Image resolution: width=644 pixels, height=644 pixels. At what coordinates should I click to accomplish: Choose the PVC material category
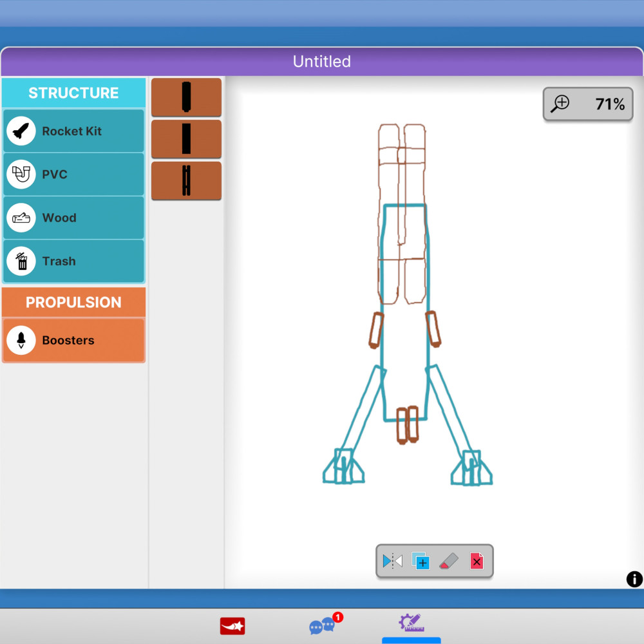pos(73,174)
